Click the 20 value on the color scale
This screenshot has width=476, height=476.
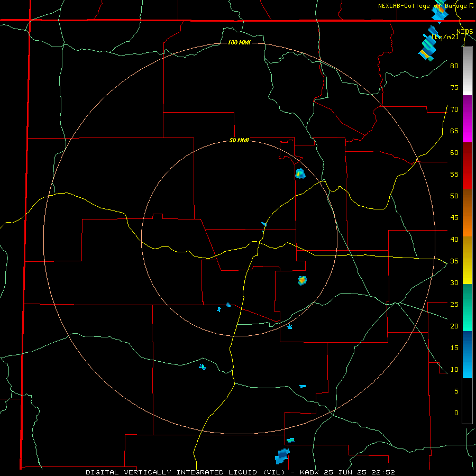pos(454,326)
